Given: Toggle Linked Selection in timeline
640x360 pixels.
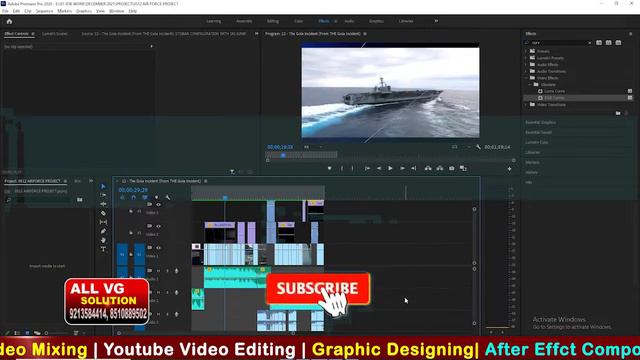Looking at the screenshot, I should pos(145,198).
